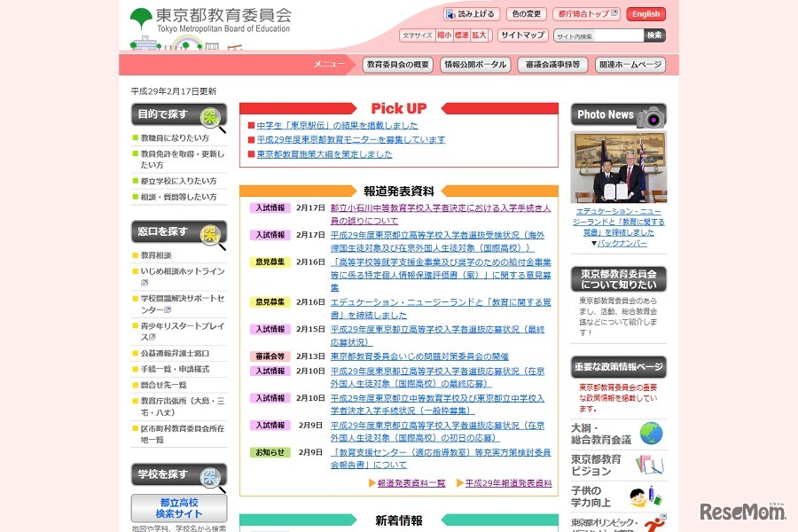Click the Photo News camera icon
The image size is (798, 532).
point(652,116)
